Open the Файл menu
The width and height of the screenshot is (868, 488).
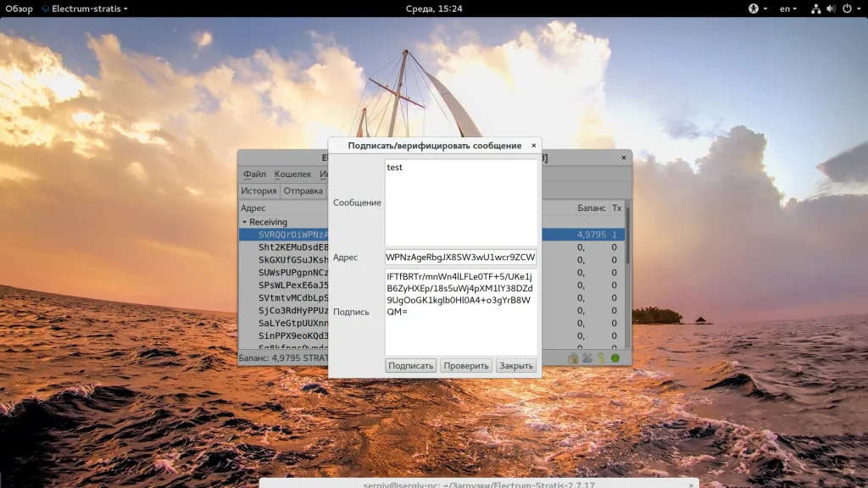coord(254,174)
